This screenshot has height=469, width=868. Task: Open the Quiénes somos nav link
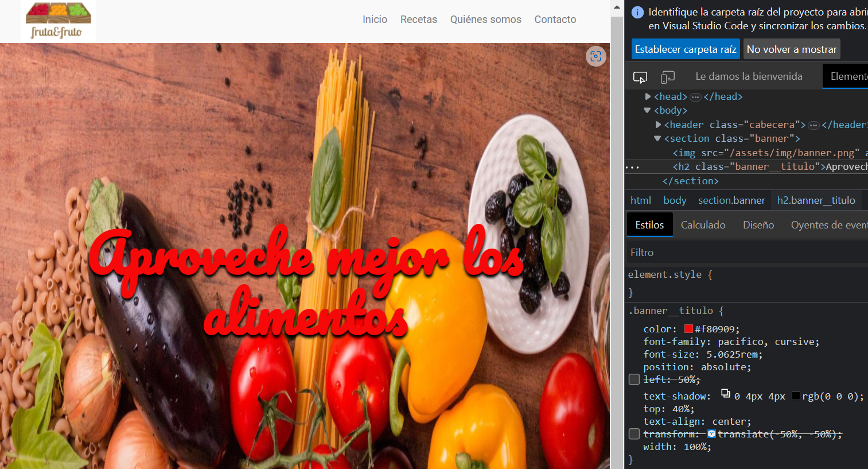(486, 20)
